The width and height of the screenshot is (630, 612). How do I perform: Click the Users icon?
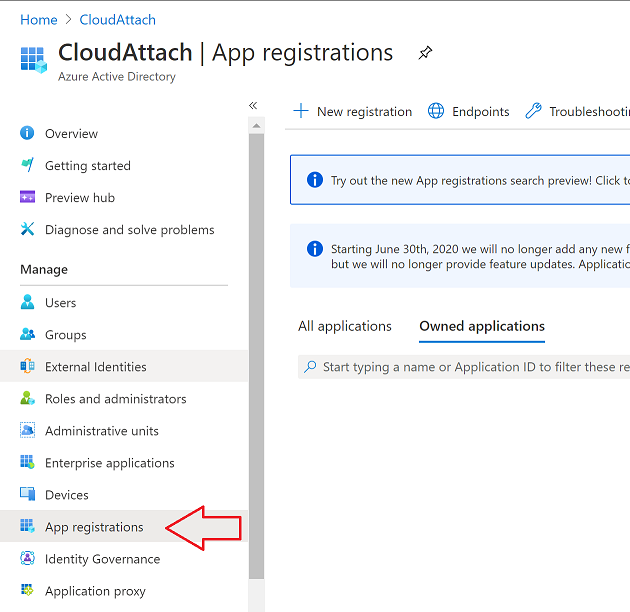(x=27, y=302)
